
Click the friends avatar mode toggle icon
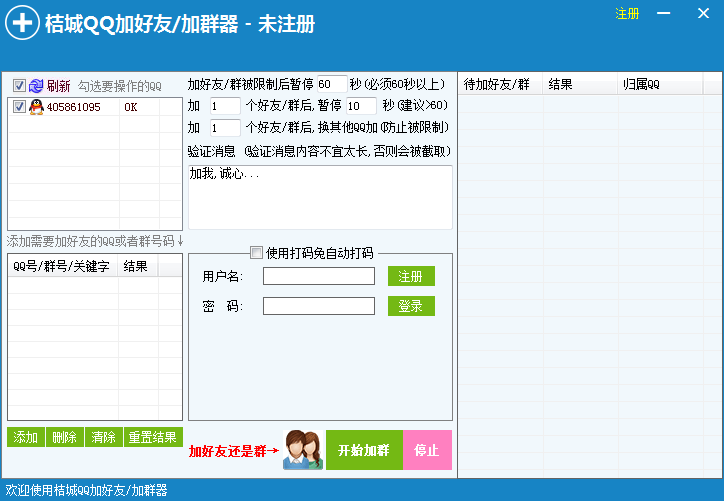click(x=303, y=450)
